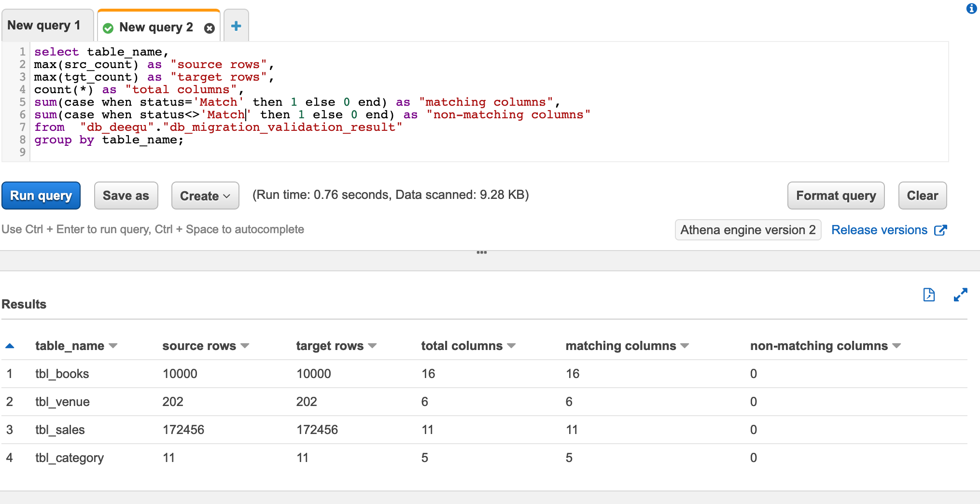Open the Release versions link

(x=879, y=230)
